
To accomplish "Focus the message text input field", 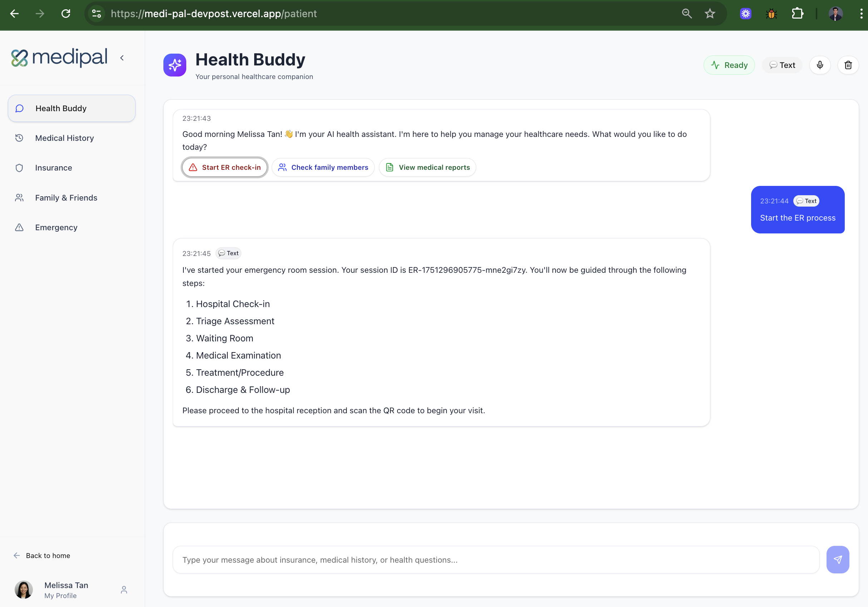I will (495, 560).
